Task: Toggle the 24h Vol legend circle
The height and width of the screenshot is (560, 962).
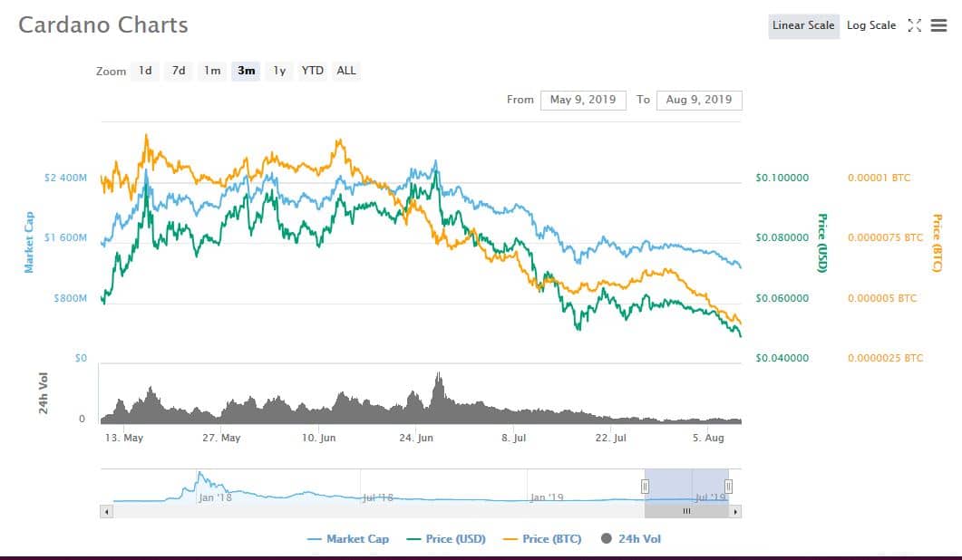Action: 607,539
